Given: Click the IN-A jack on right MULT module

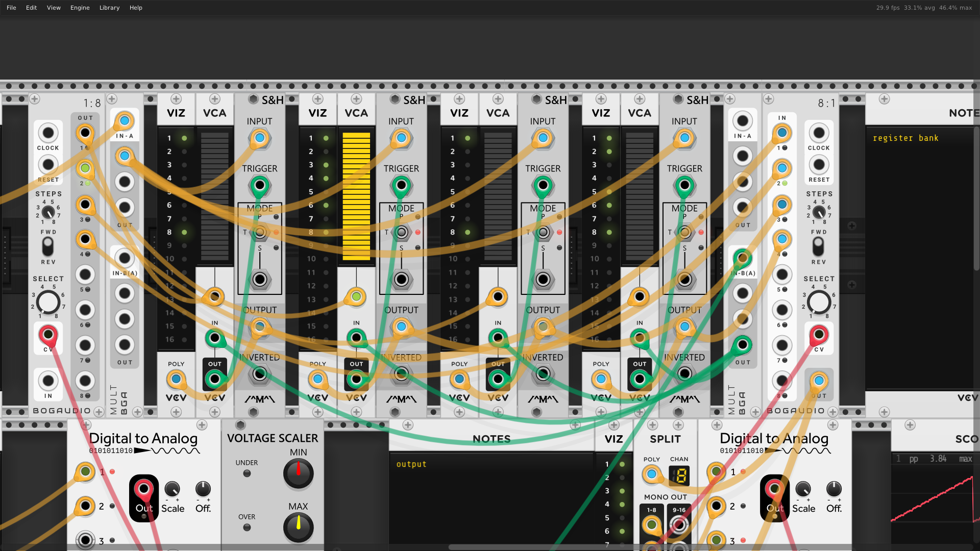Looking at the screenshot, I should [742, 121].
